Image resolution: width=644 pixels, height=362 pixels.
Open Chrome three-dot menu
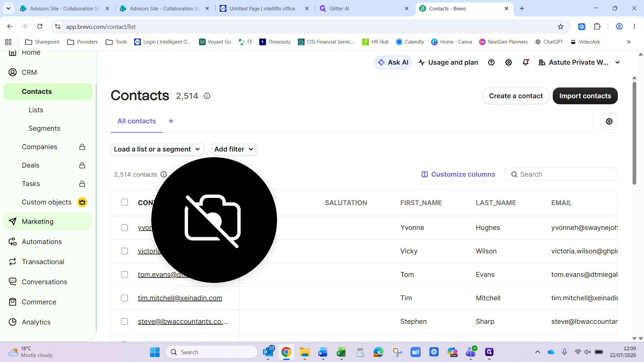point(634,26)
